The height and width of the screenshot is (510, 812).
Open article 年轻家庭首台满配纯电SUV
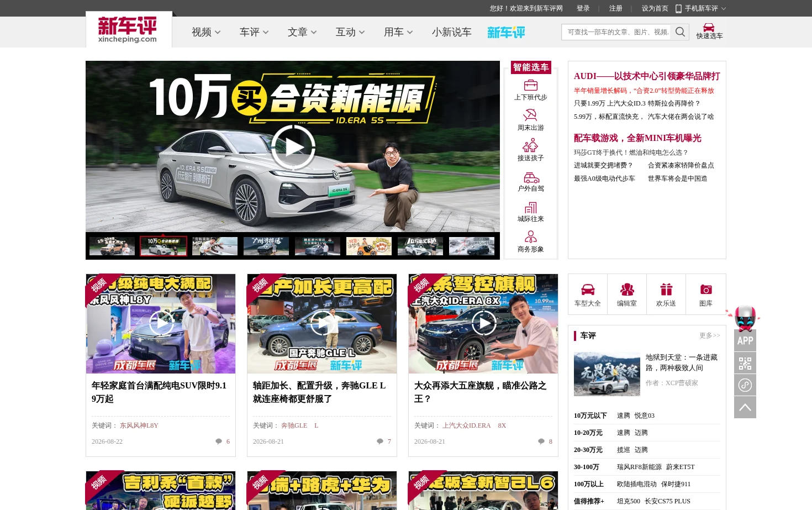tap(159, 392)
